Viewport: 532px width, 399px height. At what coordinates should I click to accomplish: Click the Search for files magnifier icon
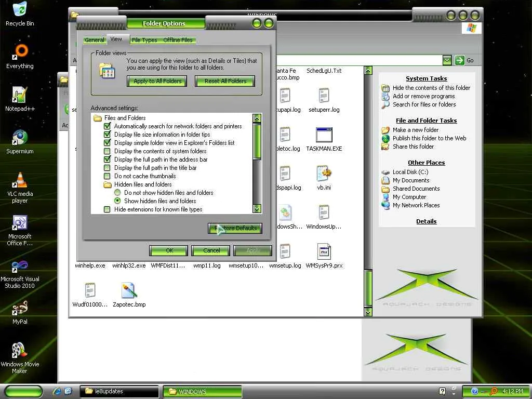[x=385, y=104]
